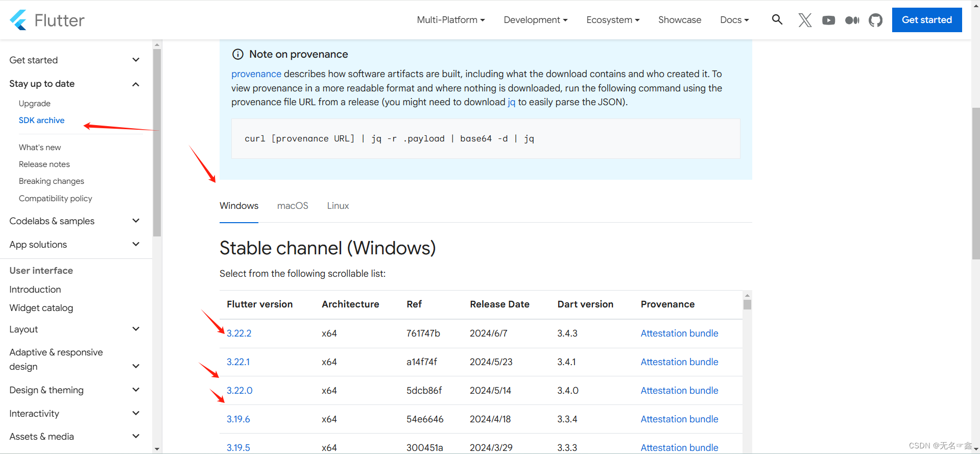This screenshot has width=980, height=454.
Task: Click the main page scrollbar thumb
Action: 976,184
